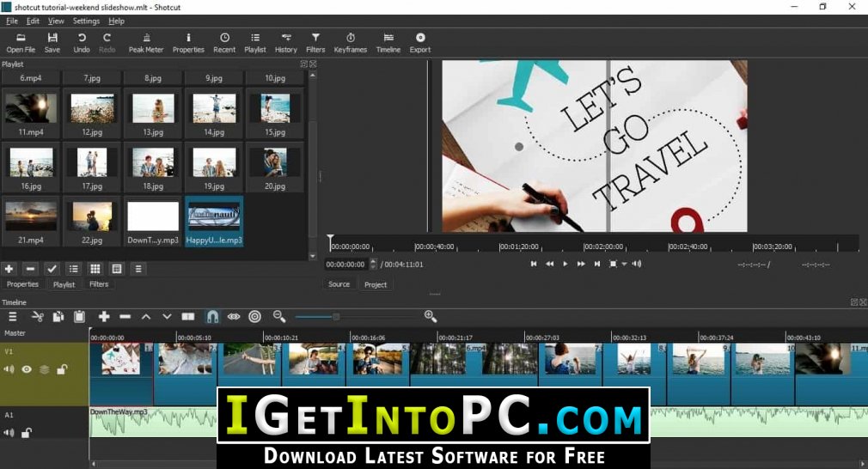868x469 pixels.
Task: Open the View menu
Action: coord(56,21)
